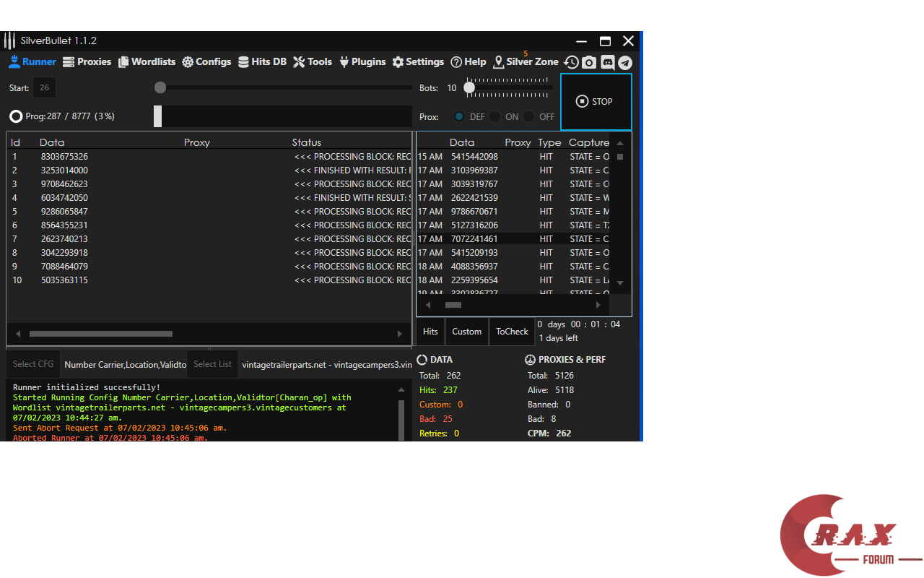Select the hit row 5415442098
Viewport: 924px width, 578px height.
coord(513,157)
